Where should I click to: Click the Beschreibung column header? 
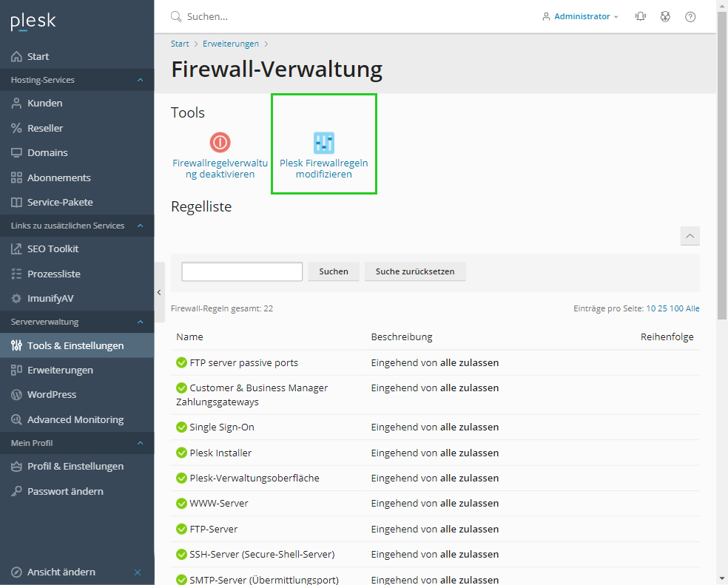point(402,337)
